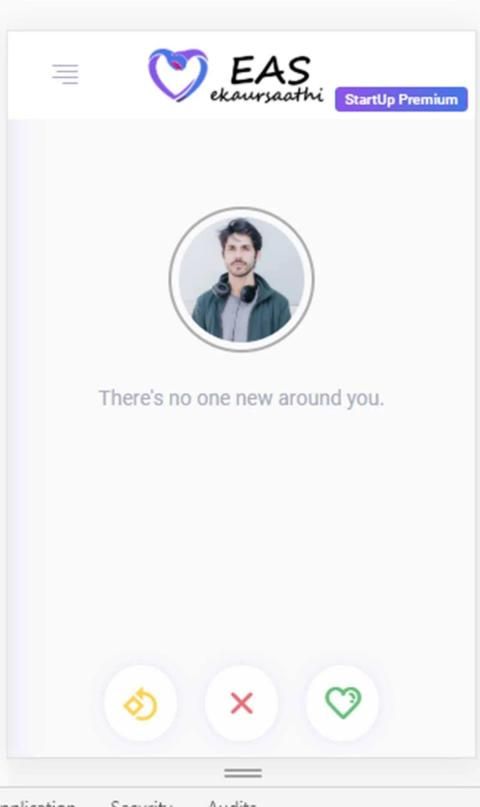Switch to the Application devtools tab
Image resolution: width=480 pixels, height=807 pixels.
pos(37,802)
